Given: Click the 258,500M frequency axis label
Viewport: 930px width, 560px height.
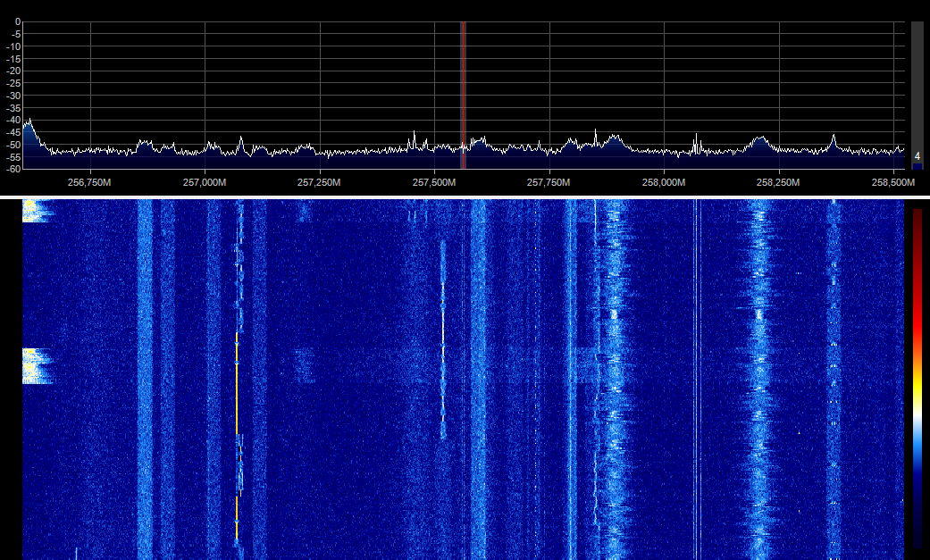Looking at the screenshot, I should coord(893,183).
